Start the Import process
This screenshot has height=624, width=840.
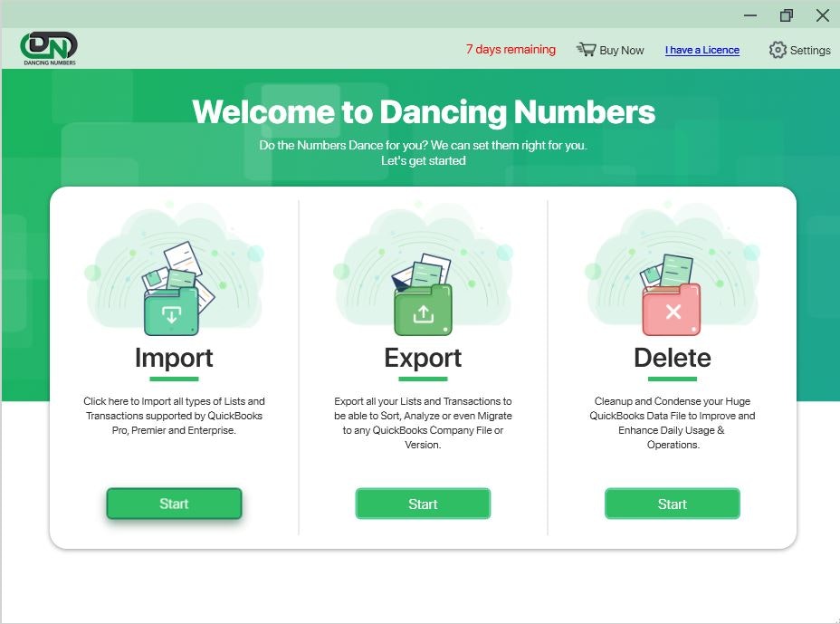pos(174,504)
